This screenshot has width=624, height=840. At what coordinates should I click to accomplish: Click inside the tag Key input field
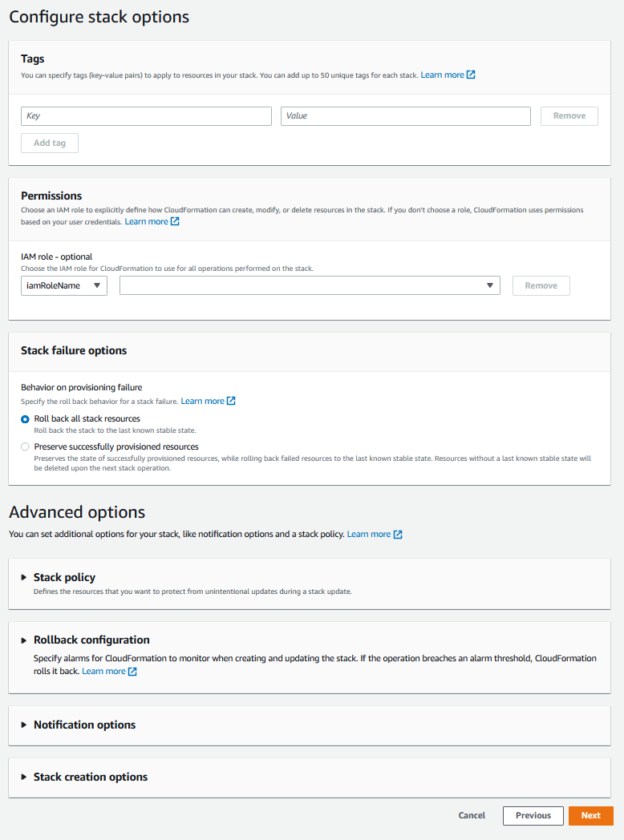click(x=146, y=115)
